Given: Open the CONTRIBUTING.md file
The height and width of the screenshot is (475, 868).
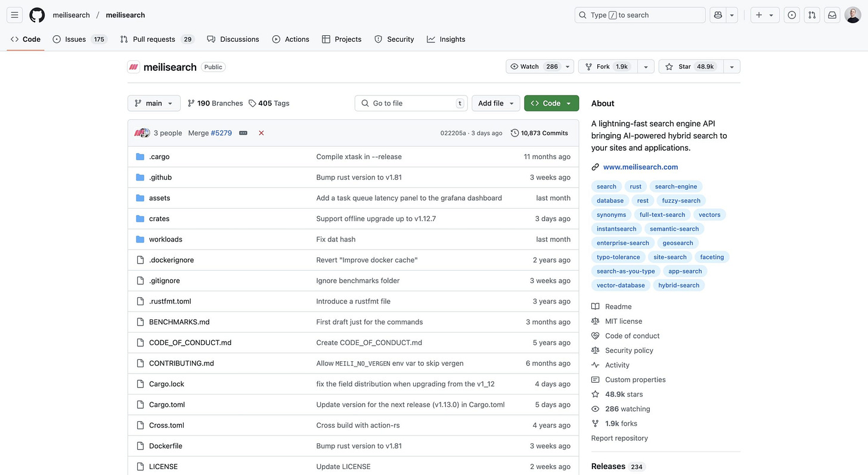Looking at the screenshot, I should pyautogui.click(x=181, y=363).
